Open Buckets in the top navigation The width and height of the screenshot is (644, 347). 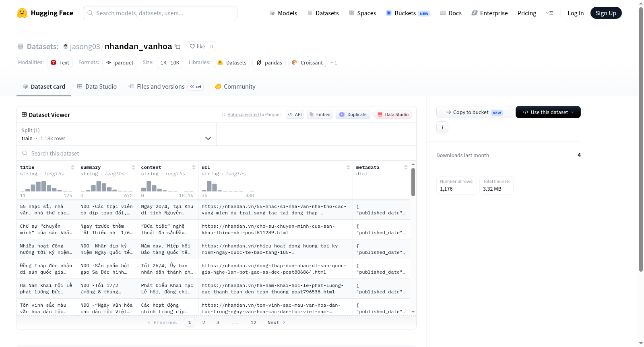coord(408,13)
